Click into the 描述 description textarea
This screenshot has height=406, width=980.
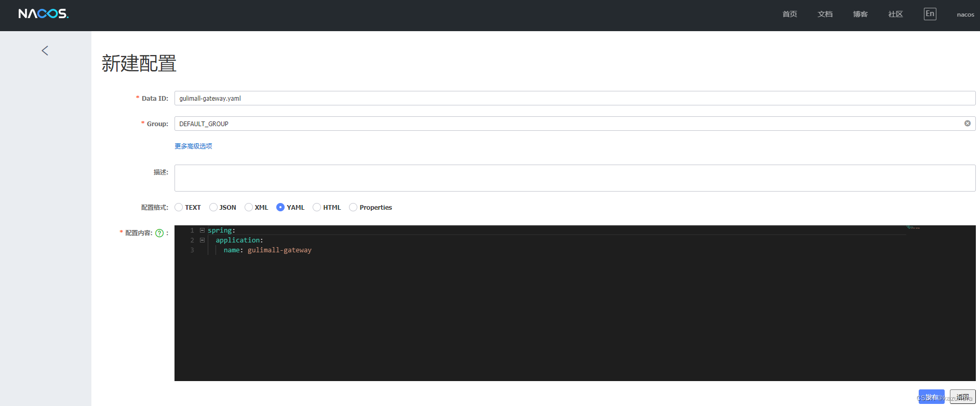pyautogui.click(x=575, y=178)
